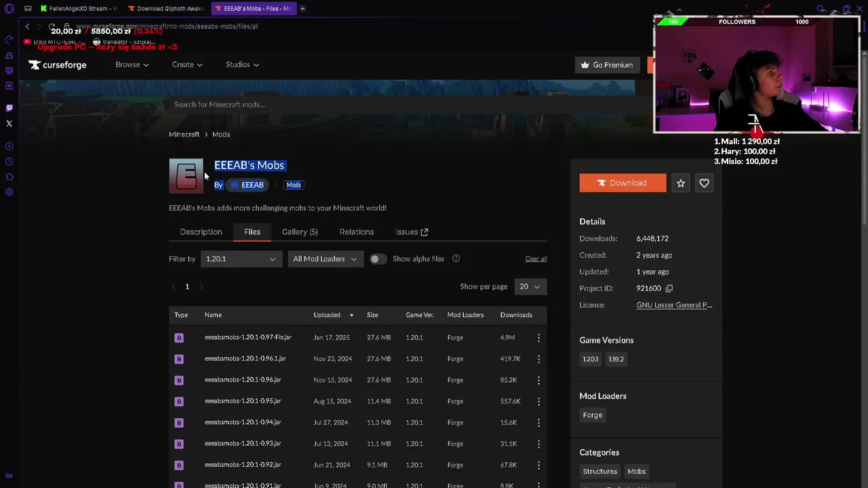Open options menu for 1.20.1-0.94.jar row
Image resolution: width=868 pixels, height=488 pixels.
click(x=538, y=422)
